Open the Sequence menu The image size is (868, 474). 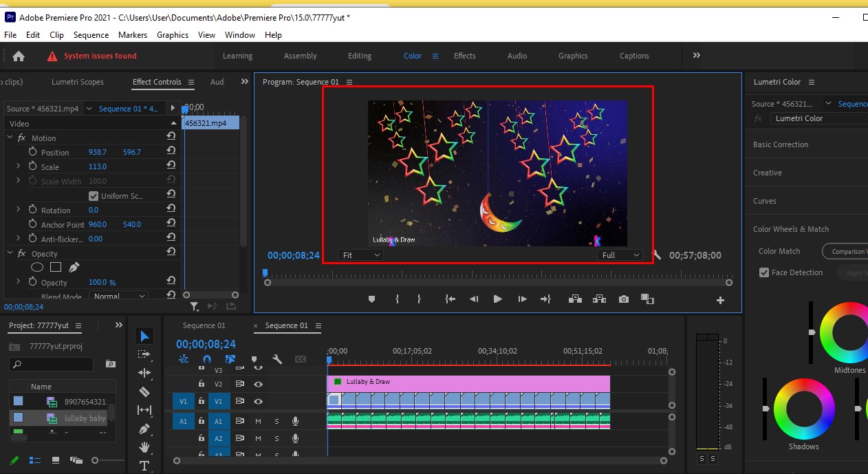coord(91,35)
